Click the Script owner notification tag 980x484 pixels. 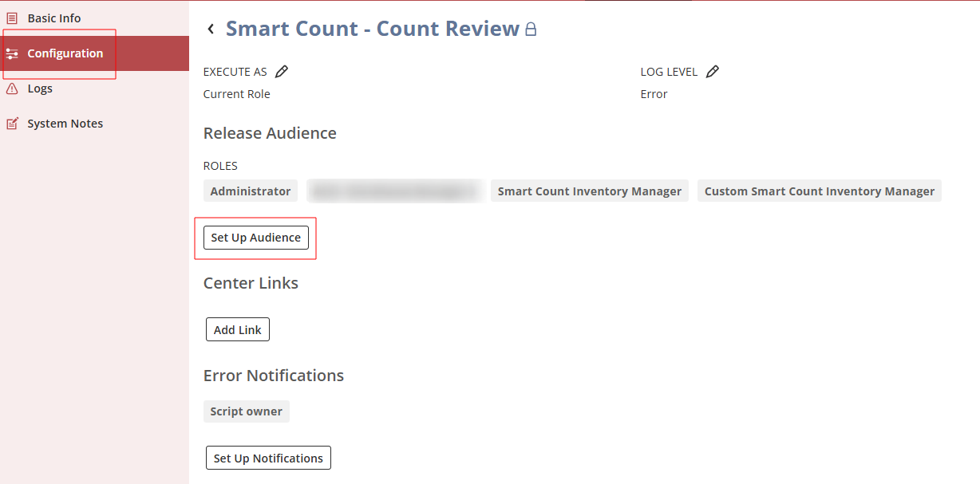click(x=247, y=411)
